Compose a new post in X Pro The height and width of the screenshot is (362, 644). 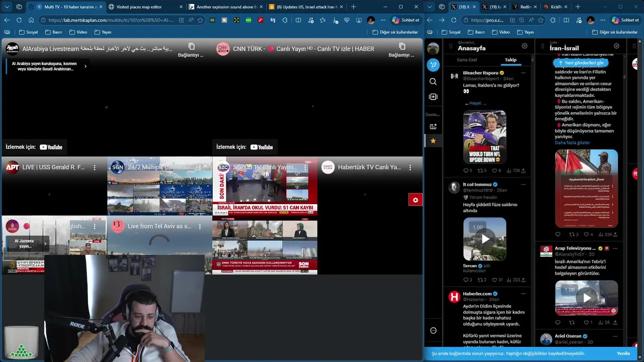(433, 65)
